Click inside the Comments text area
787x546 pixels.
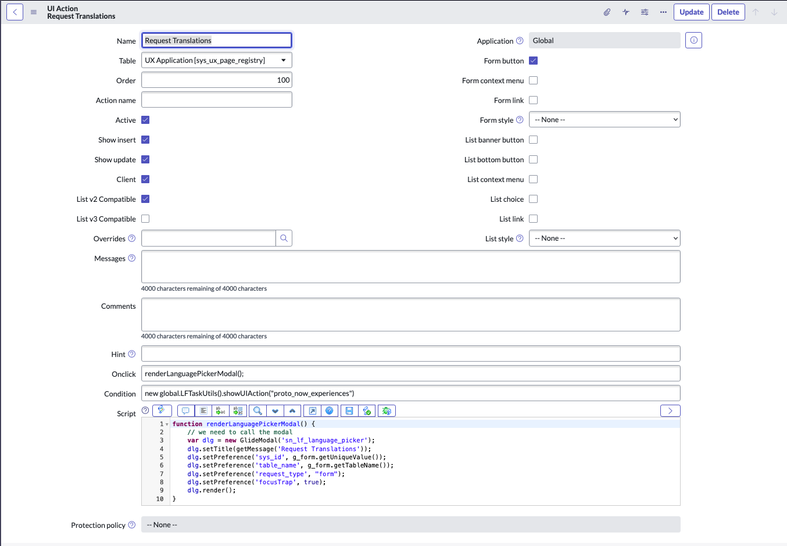411,315
